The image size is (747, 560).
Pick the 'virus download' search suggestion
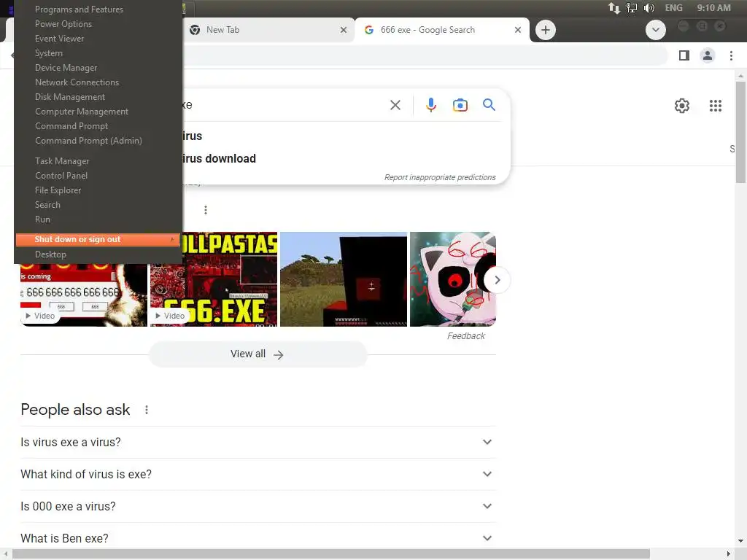pyautogui.click(x=219, y=158)
